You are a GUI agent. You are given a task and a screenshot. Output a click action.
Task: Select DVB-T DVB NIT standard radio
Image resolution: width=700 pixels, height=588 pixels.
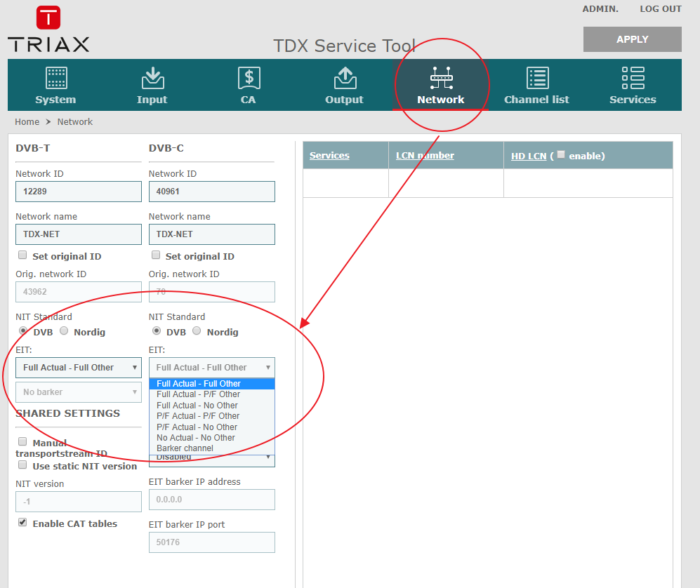click(x=22, y=330)
